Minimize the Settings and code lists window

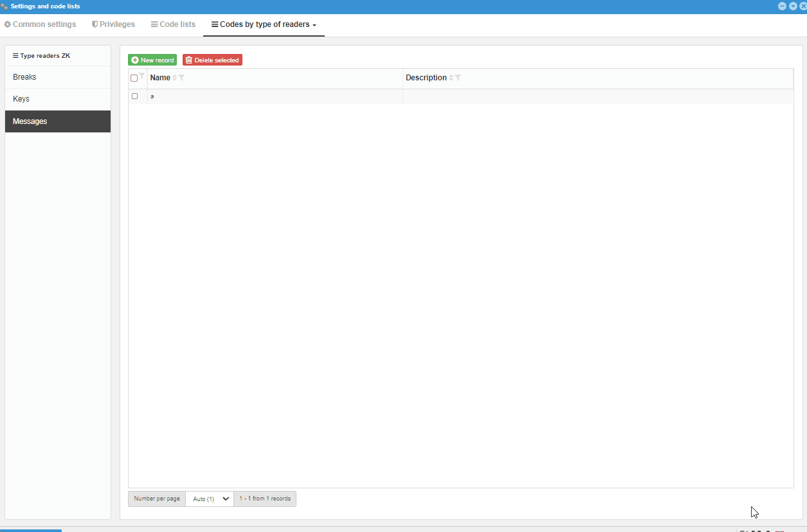pyautogui.click(x=782, y=6)
